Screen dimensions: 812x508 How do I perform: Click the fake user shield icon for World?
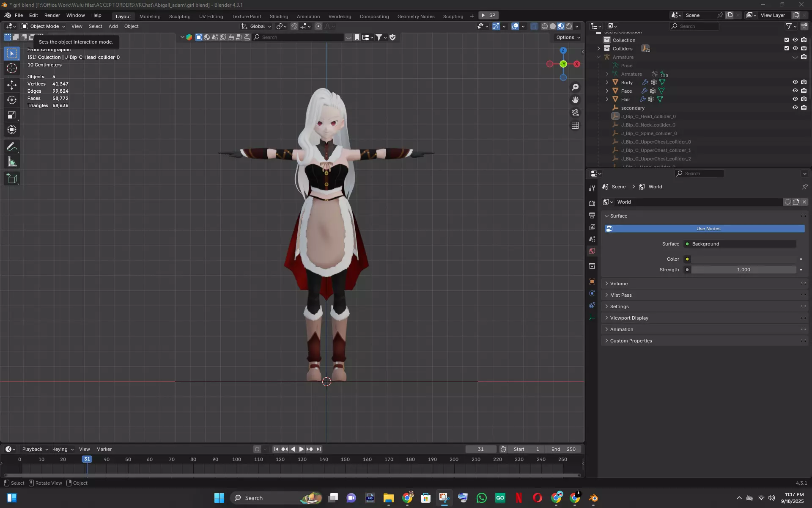click(x=787, y=202)
